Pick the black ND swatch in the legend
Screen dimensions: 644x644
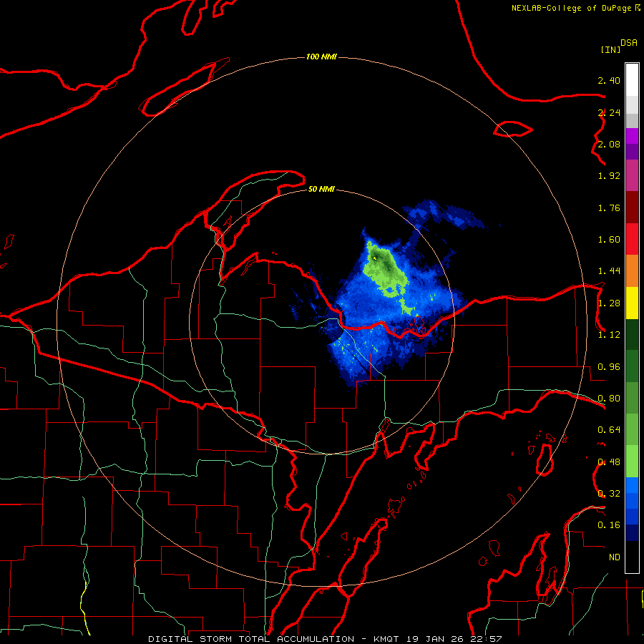[x=632, y=557]
